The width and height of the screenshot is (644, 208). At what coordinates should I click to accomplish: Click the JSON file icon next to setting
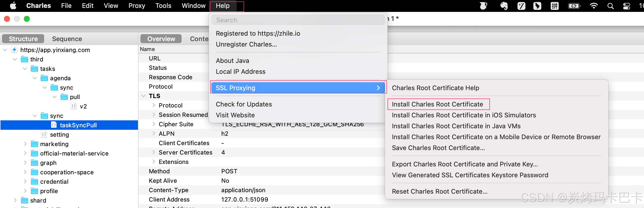44,134
